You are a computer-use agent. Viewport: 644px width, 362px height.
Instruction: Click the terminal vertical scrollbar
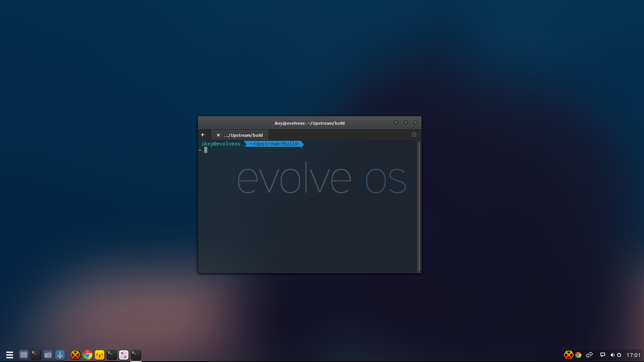(419, 206)
